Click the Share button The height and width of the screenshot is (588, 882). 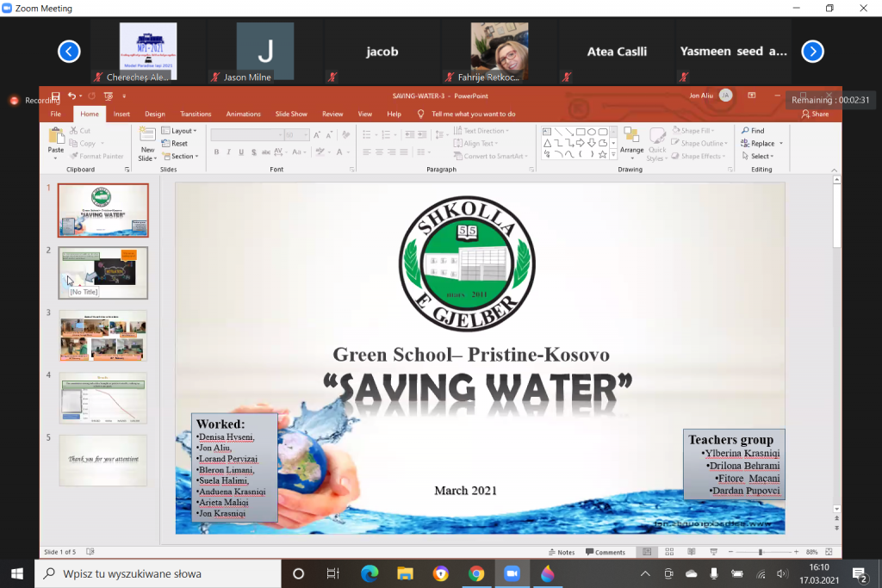click(815, 114)
